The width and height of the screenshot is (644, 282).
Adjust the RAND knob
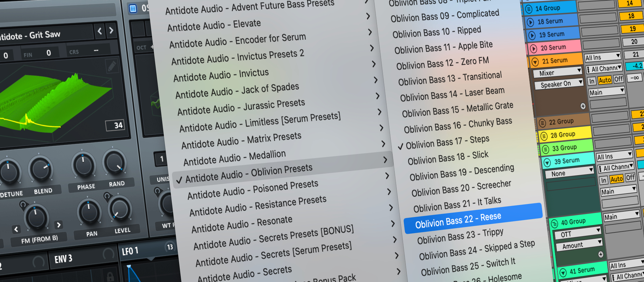point(114,162)
